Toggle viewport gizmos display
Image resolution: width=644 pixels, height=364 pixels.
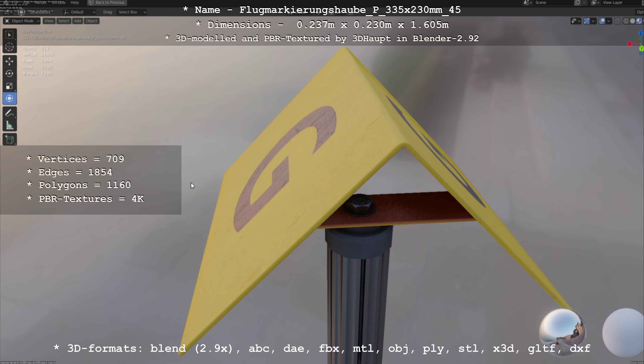[587, 21]
